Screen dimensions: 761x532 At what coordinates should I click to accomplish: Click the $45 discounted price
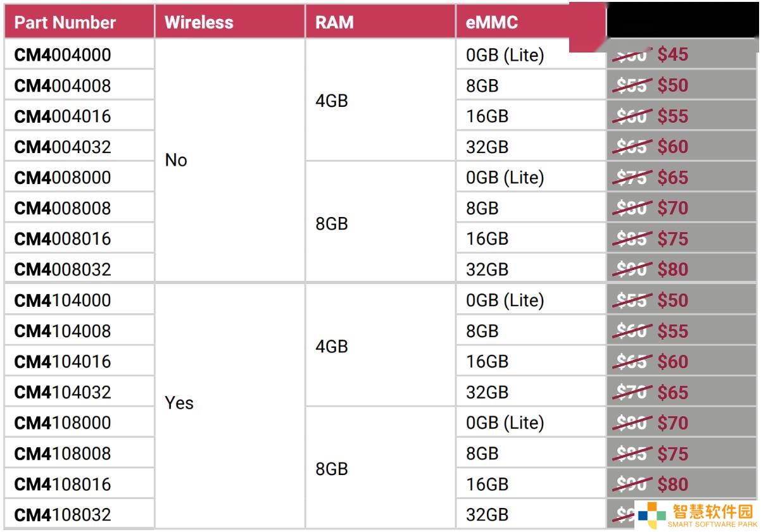coord(672,54)
